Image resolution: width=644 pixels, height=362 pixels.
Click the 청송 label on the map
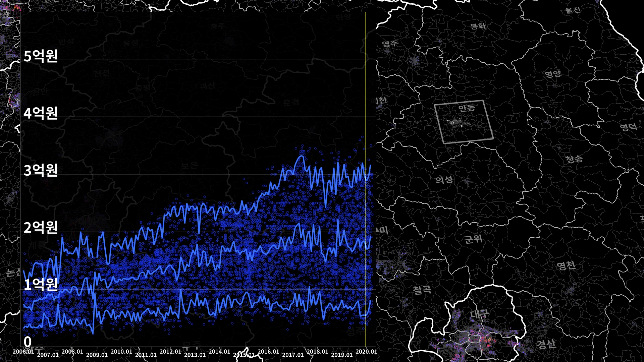coord(574,159)
